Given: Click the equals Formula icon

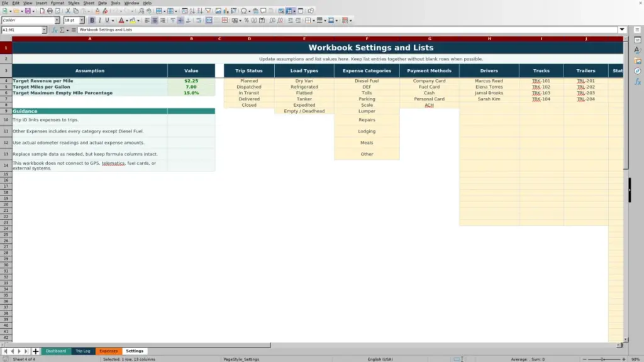Looking at the screenshot, I should tap(74, 30).
